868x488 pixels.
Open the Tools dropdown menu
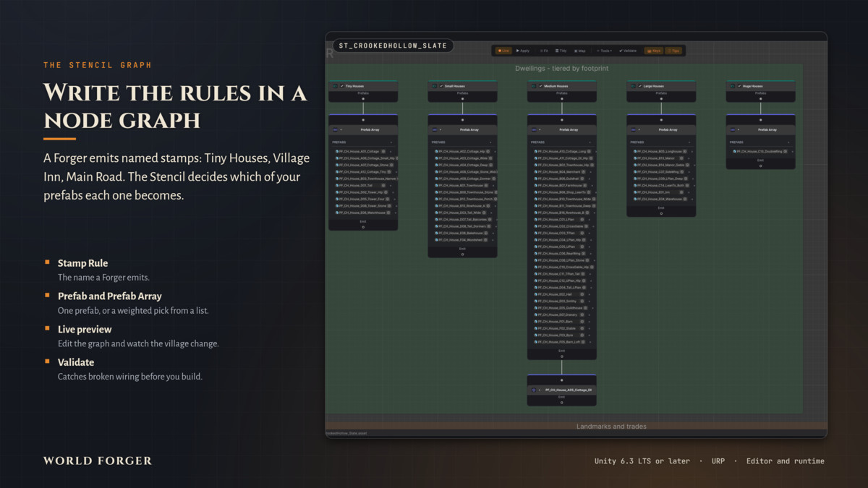pyautogui.click(x=605, y=51)
